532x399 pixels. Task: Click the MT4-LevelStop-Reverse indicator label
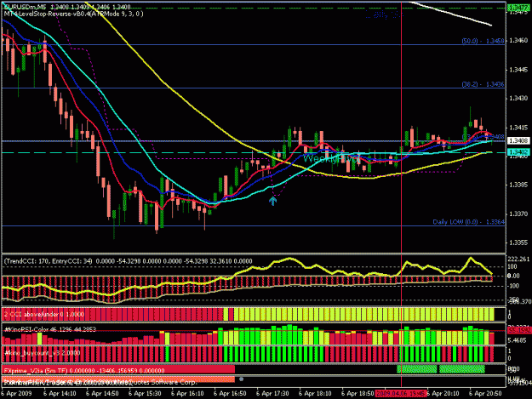point(73,14)
